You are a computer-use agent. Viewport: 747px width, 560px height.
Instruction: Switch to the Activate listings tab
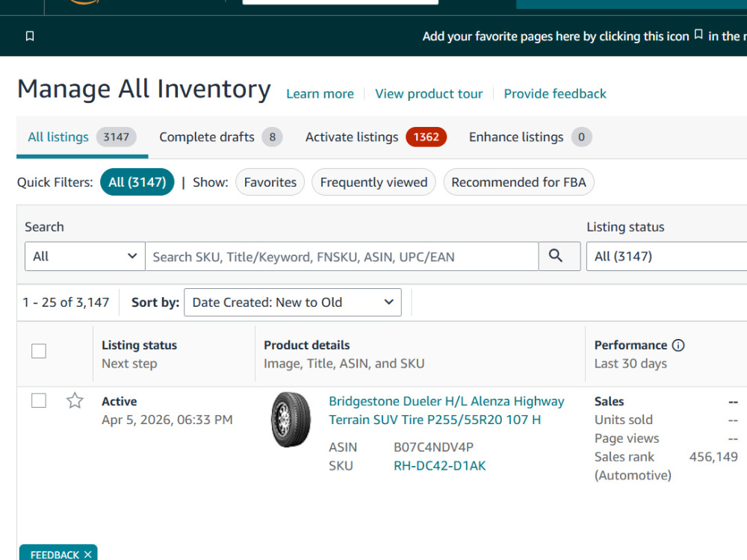click(376, 137)
